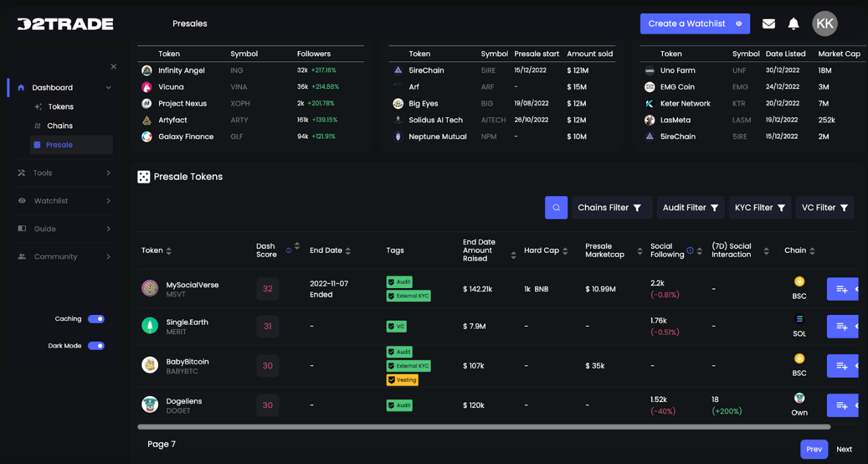Click the Create a Watchlist button
This screenshot has height=464, width=868.
click(x=695, y=24)
